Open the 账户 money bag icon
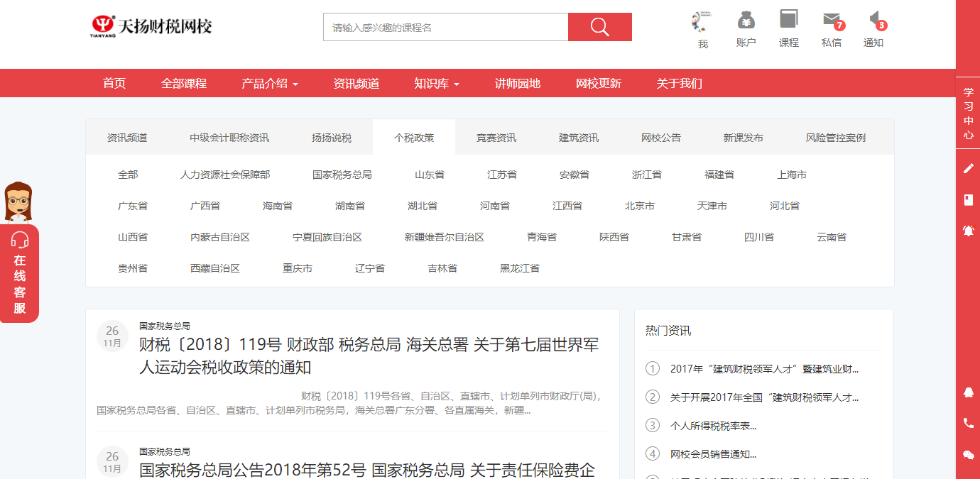This screenshot has height=479, width=980. pos(746,20)
